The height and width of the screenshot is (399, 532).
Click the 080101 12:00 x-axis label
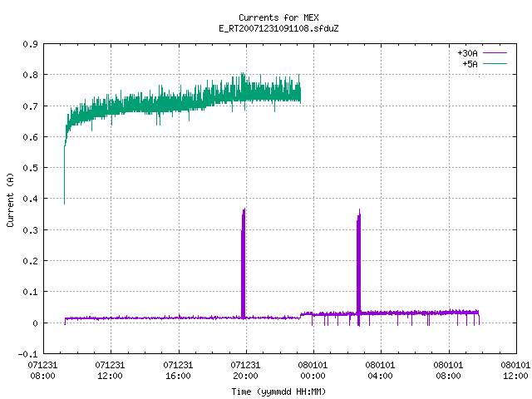[515, 371]
